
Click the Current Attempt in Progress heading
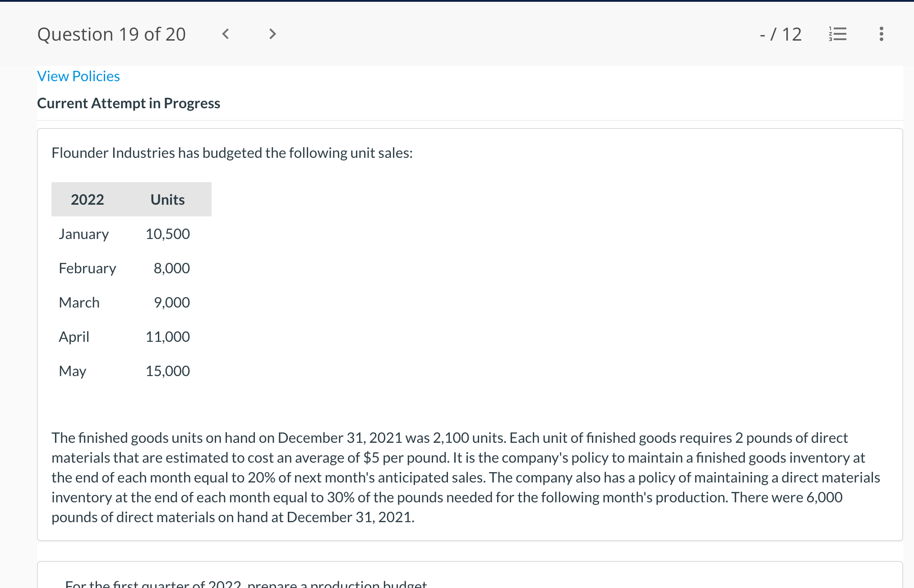129,103
